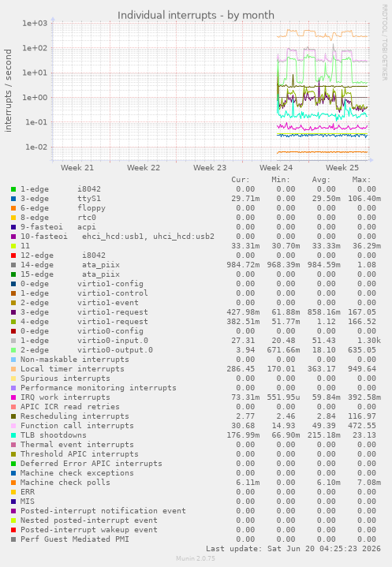Click the IRQ work min value 551.95u
This screenshot has height=567, width=392.
click(283, 397)
